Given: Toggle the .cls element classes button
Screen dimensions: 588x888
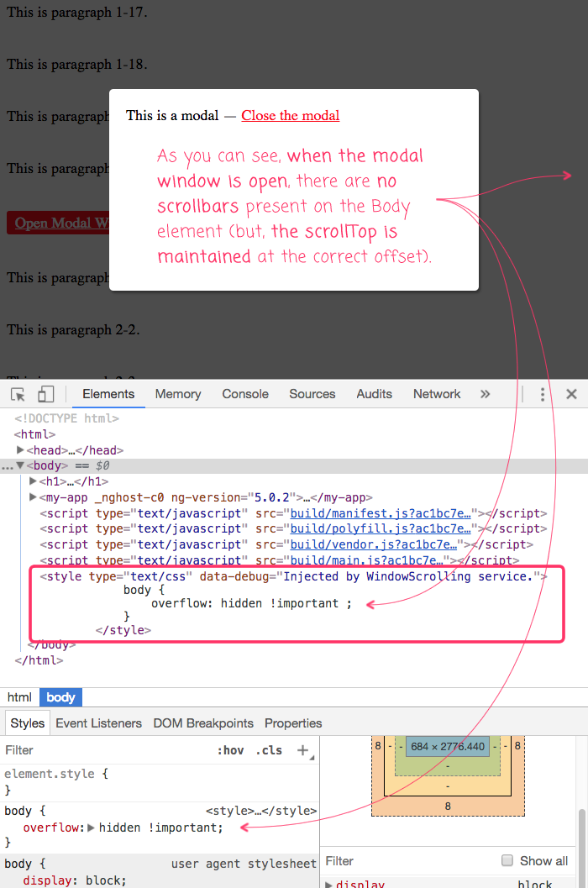Looking at the screenshot, I should pyautogui.click(x=269, y=750).
